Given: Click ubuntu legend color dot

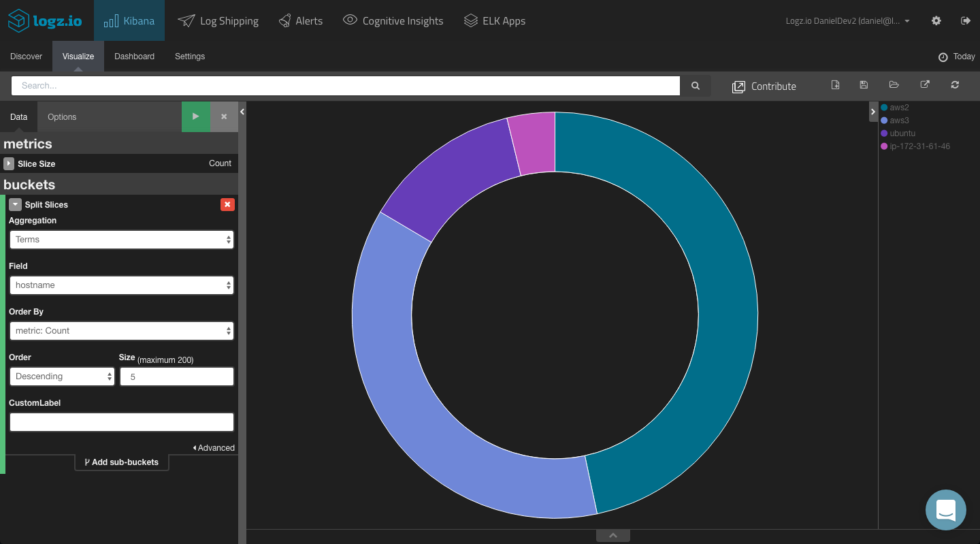Looking at the screenshot, I should (884, 133).
